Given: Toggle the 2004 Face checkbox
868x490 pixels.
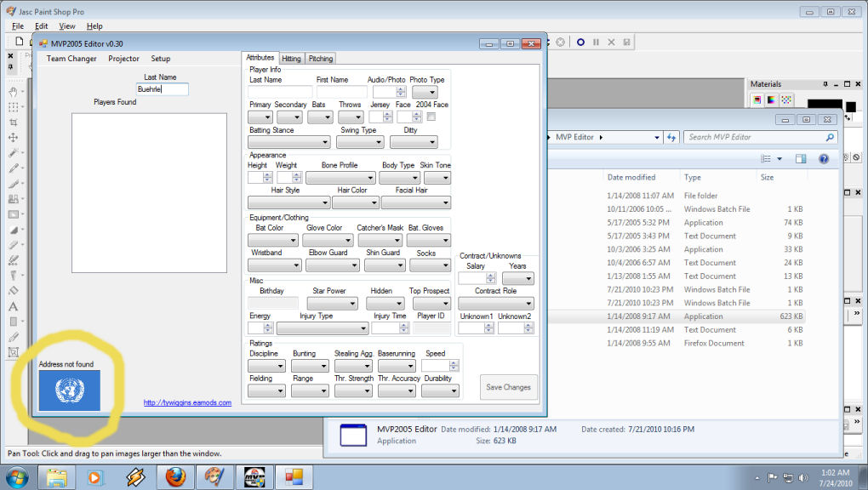Looking at the screenshot, I should pyautogui.click(x=431, y=117).
